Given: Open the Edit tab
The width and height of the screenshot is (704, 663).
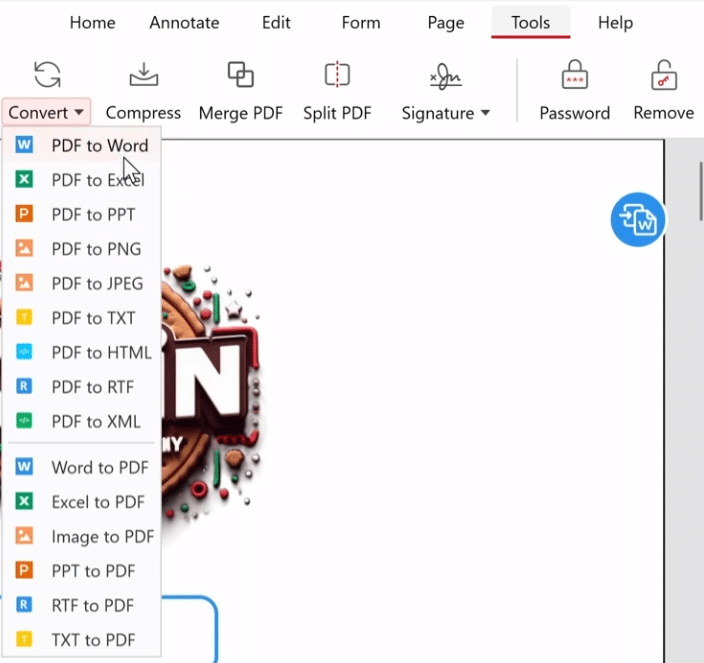Looking at the screenshot, I should pos(276,22).
